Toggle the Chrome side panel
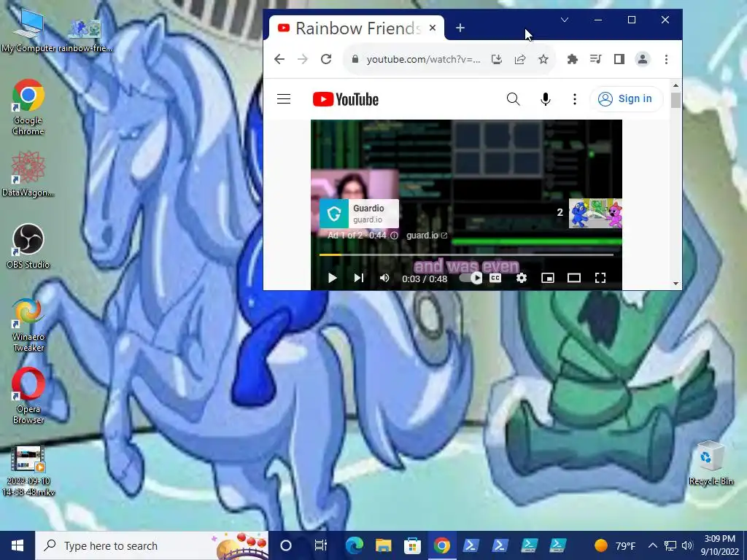The height and width of the screenshot is (560, 747). click(x=619, y=59)
